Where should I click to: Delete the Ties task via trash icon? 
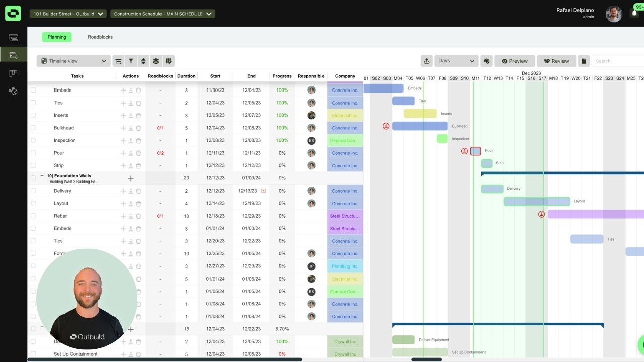(138, 103)
